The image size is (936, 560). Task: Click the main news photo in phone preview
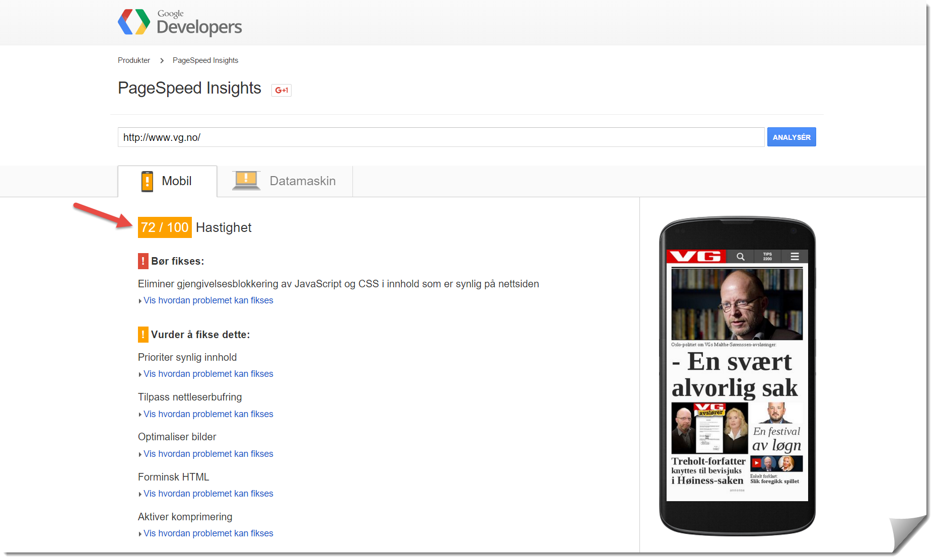point(737,304)
